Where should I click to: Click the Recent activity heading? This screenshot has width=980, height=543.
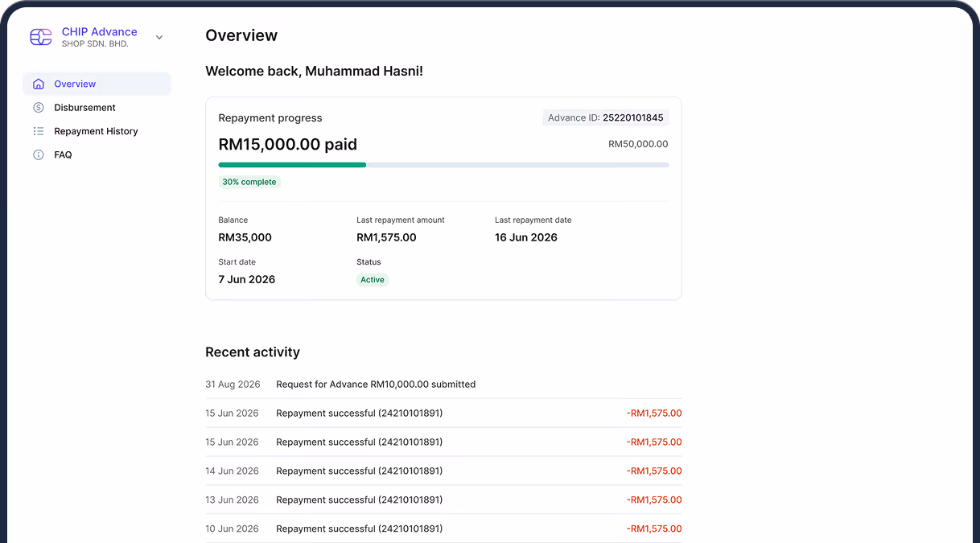click(x=253, y=352)
